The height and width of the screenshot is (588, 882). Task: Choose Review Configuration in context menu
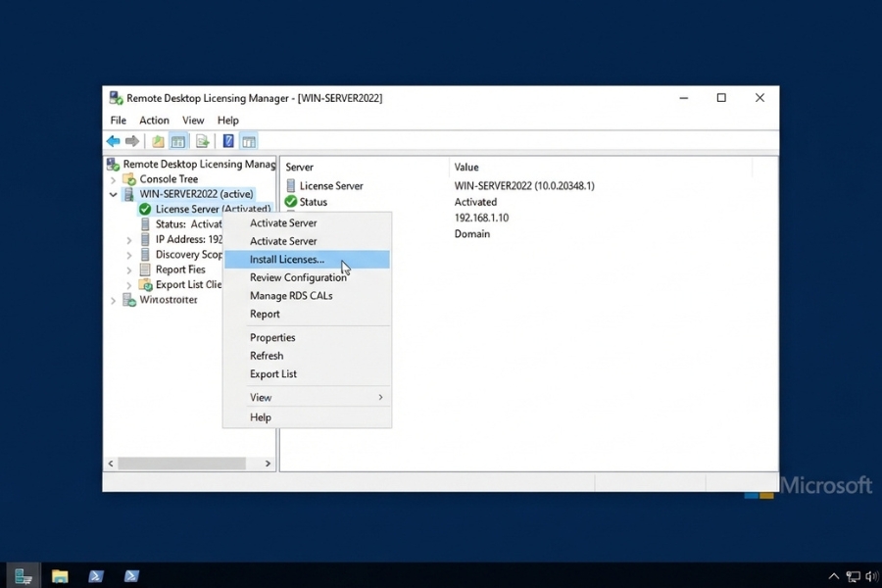[307, 277]
